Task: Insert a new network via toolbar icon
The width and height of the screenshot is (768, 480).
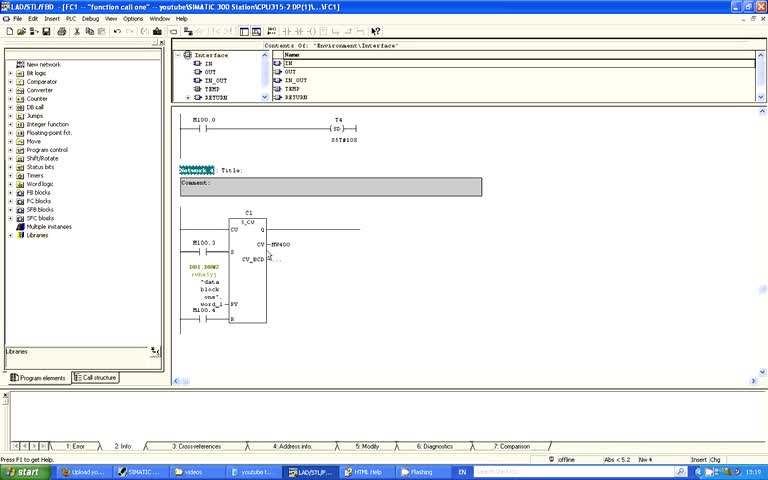Action: [x=272, y=31]
